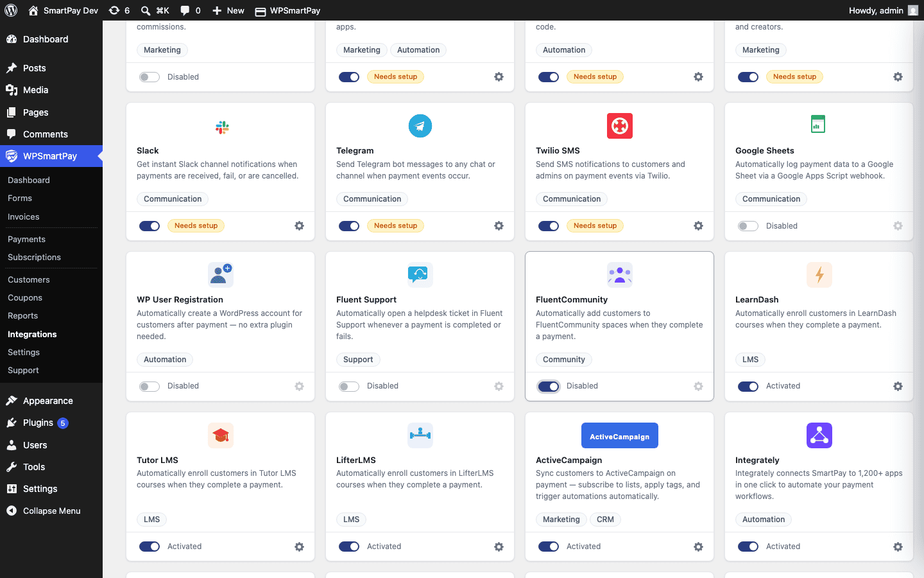This screenshot has height=578, width=924.
Task: Click Needs setup badge on Slack card
Action: [196, 225]
